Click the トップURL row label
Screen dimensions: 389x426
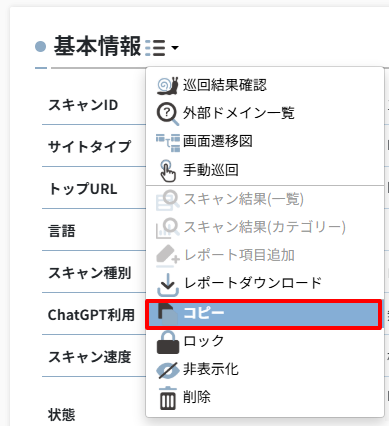(x=83, y=189)
